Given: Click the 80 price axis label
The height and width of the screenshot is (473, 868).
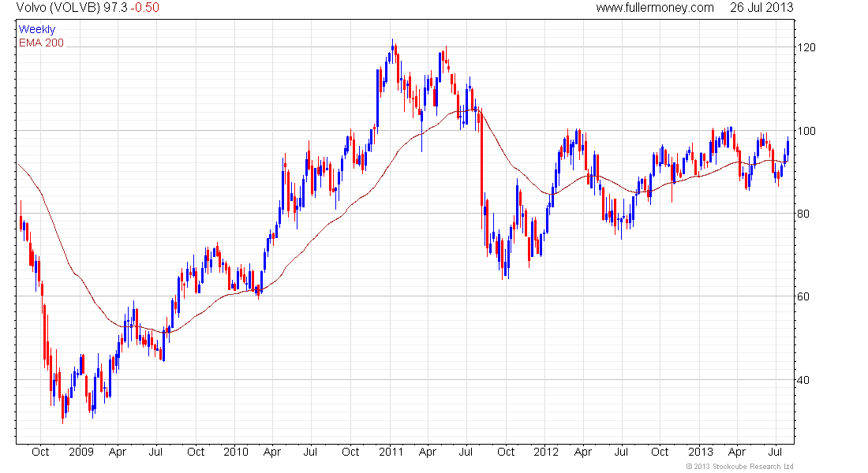Looking at the screenshot, I should [803, 214].
